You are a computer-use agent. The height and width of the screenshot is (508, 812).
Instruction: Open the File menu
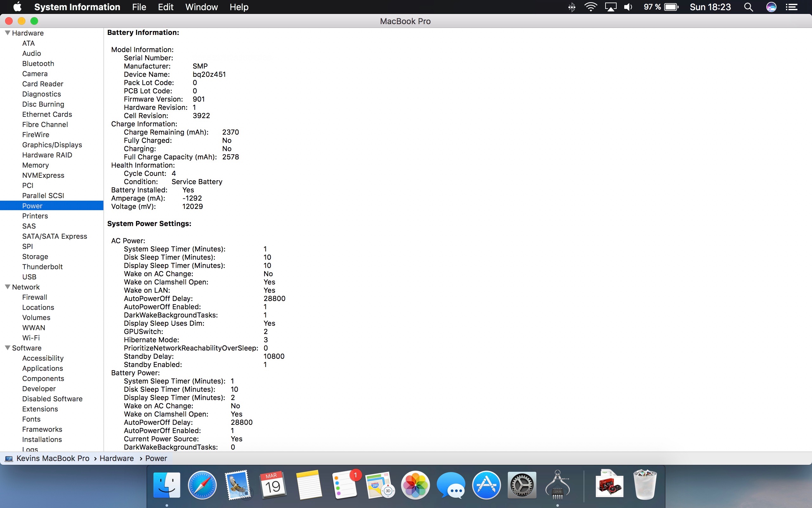[139, 7]
